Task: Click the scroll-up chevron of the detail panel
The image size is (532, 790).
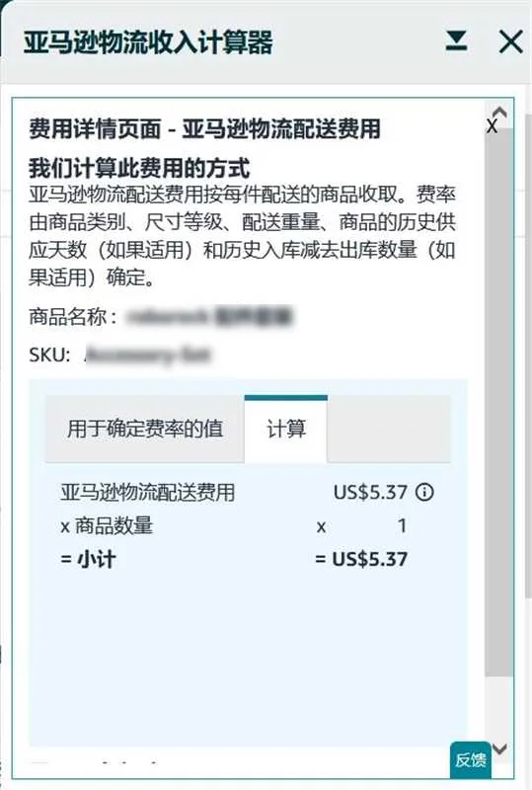Action: click(499, 112)
